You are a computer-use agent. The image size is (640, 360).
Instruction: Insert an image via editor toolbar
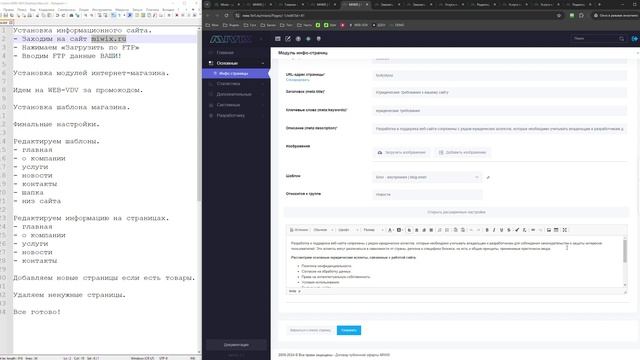tap(549, 230)
